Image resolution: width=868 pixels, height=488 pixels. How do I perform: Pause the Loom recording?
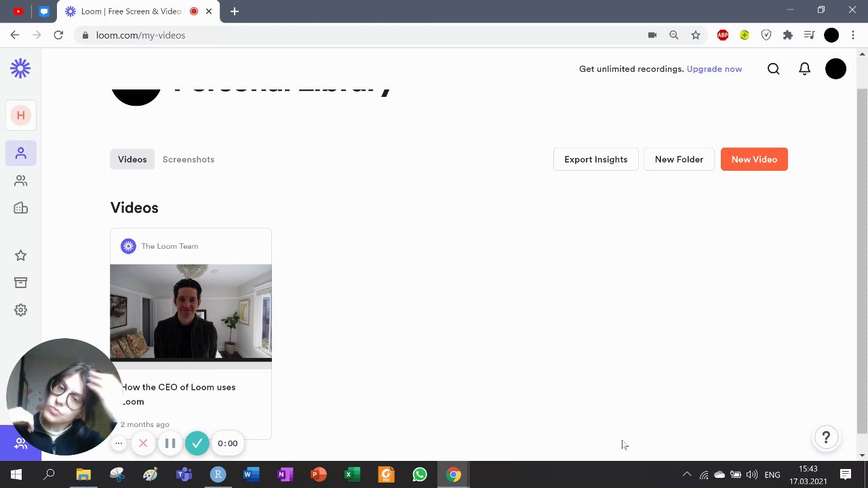(x=170, y=444)
